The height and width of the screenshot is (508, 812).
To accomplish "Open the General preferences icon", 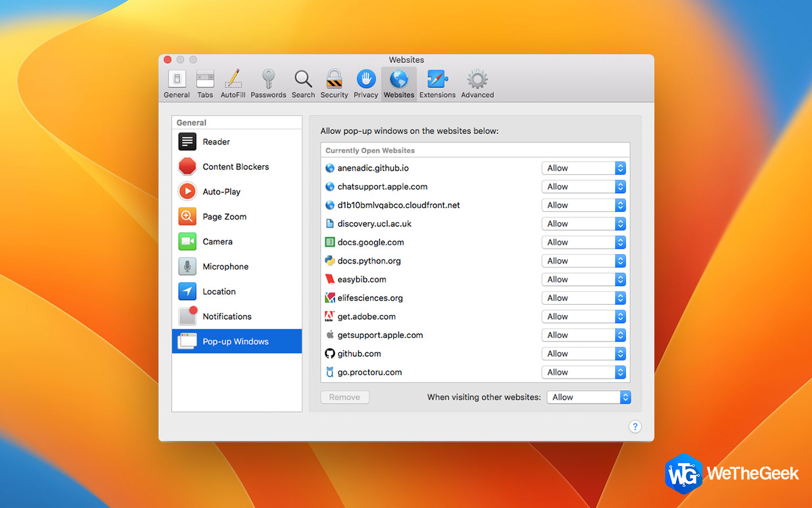I will click(x=177, y=79).
